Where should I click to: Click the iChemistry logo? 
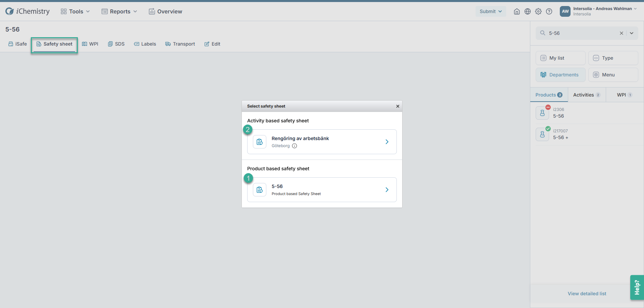28,11
